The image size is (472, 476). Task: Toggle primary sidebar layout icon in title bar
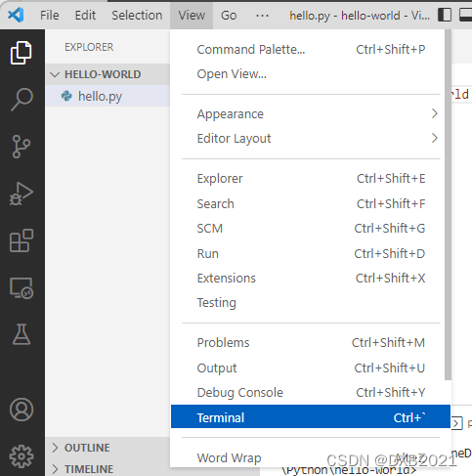pyautogui.click(x=445, y=15)
